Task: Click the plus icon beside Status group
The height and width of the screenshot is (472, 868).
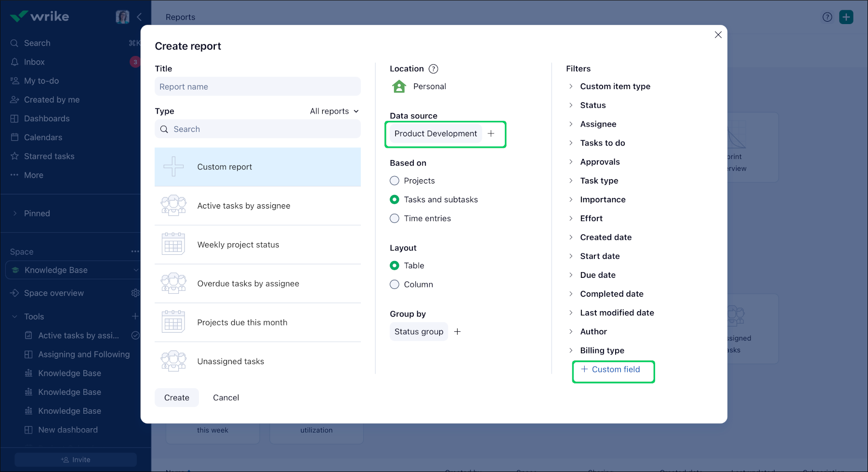Action: coord(457,332)
